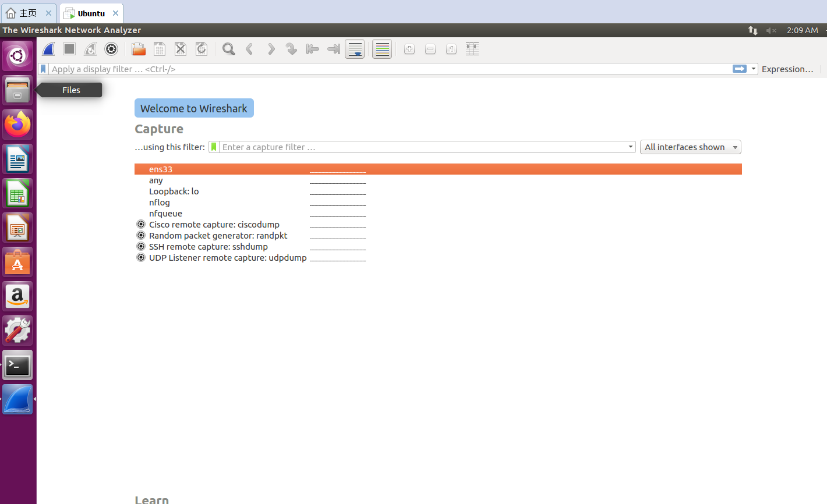827x504 pixels.
Task: Select Loopback: lo interface
Action: 438,191
